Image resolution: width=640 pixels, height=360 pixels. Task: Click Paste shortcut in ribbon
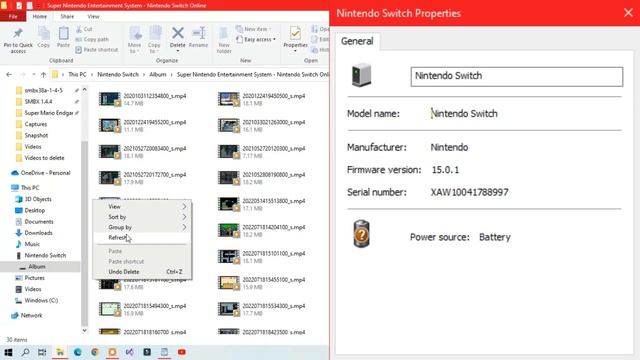point(97,50)
